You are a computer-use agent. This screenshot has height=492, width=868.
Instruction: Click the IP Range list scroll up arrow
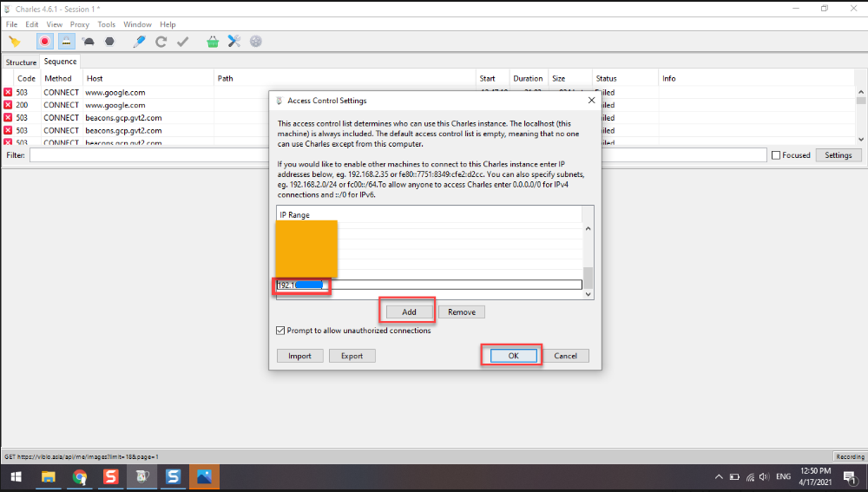click(x=588, y=228)
